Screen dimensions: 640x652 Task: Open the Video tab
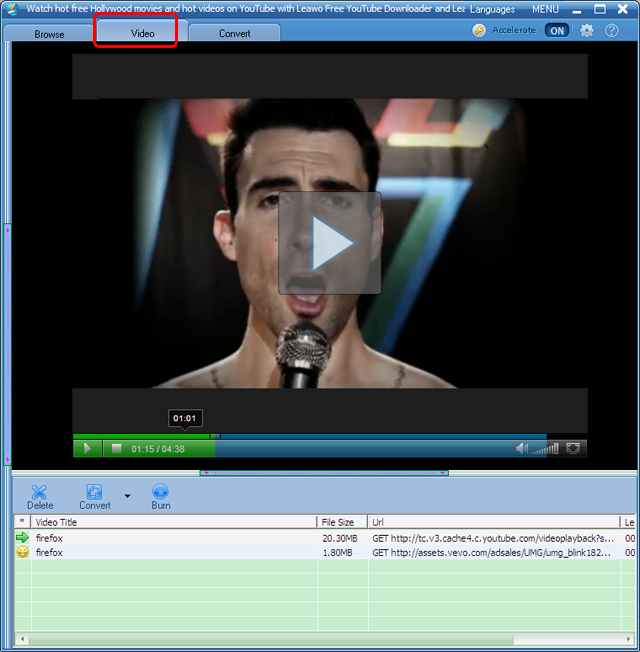tap(142, 33)
